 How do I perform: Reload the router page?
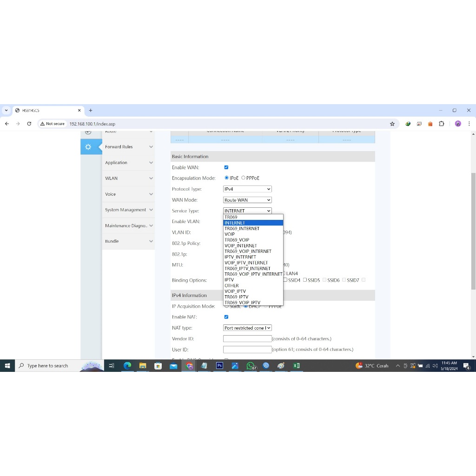29,124
